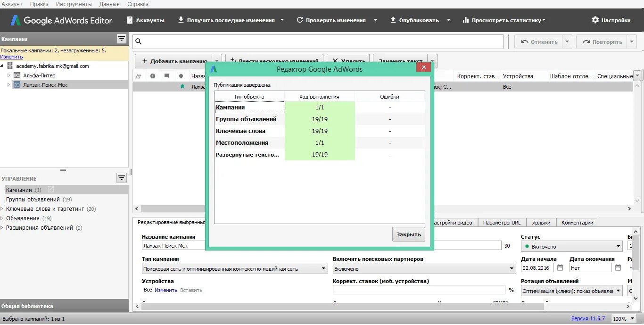
Task: Click the Отменить undo button
Action: [x=539, y=42]
